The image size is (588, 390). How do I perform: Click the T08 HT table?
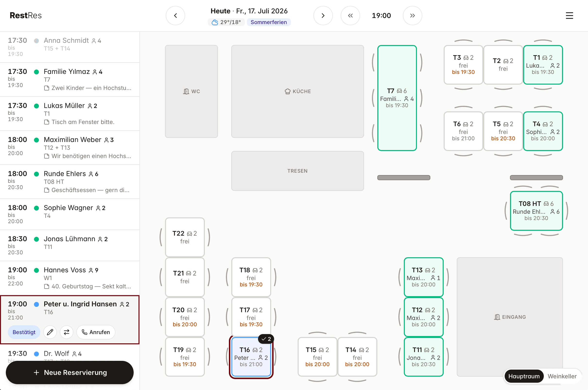[536, 211]
